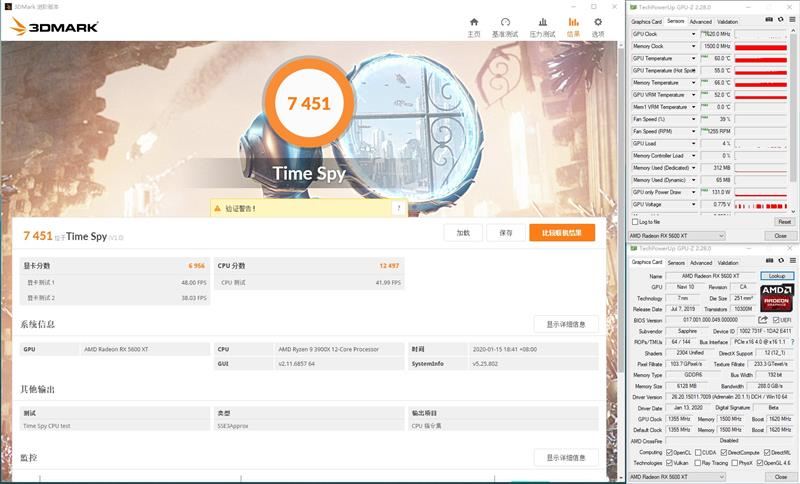Open the benchmarks (基准测试) gauge icon
800x484 pixels.
pyautogui.click(x=505, y=22)
